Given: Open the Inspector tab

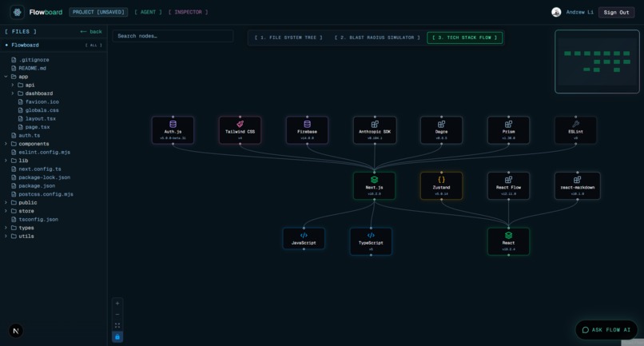Looking at the screenshot, I should tap(188, 12).
